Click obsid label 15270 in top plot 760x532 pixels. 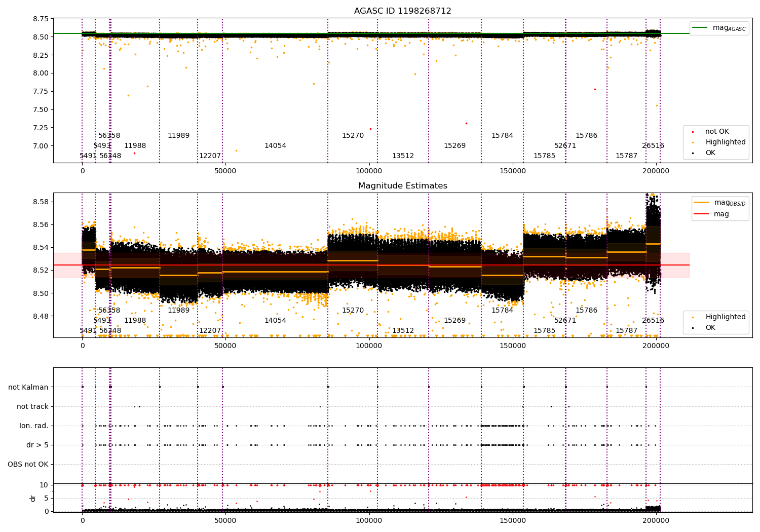tap(353, 136)
